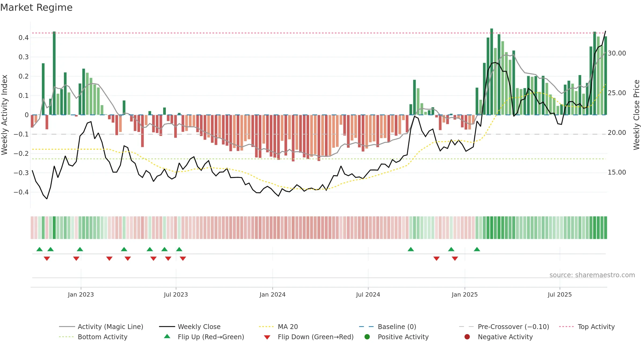The height and width of the screenshot is (362, 644).
Task: Click the Market Regime chart title
Action: point(36,8)
